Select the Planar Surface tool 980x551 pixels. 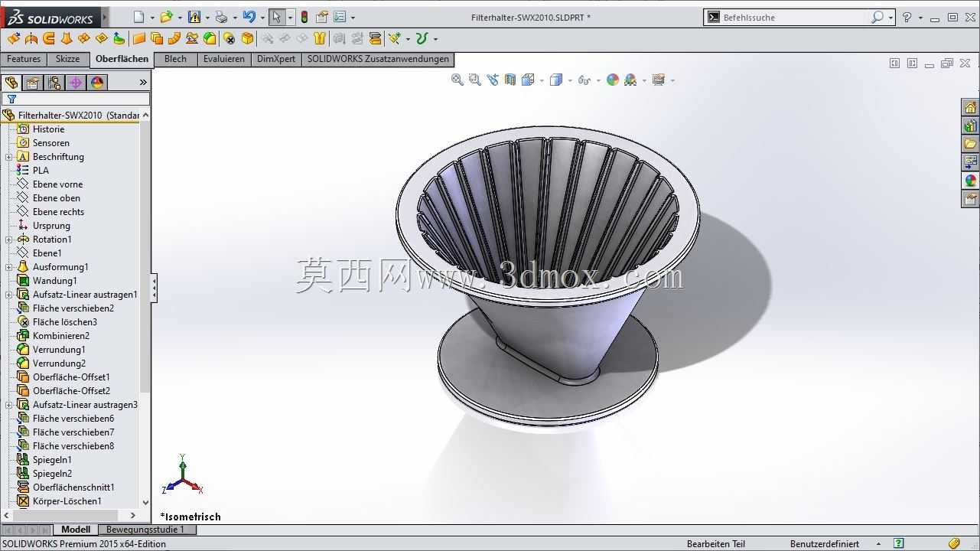pyautogui.click(x=139, y=38)
